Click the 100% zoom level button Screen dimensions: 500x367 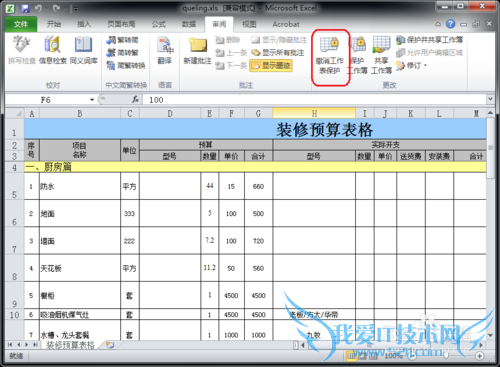point(393,356)
